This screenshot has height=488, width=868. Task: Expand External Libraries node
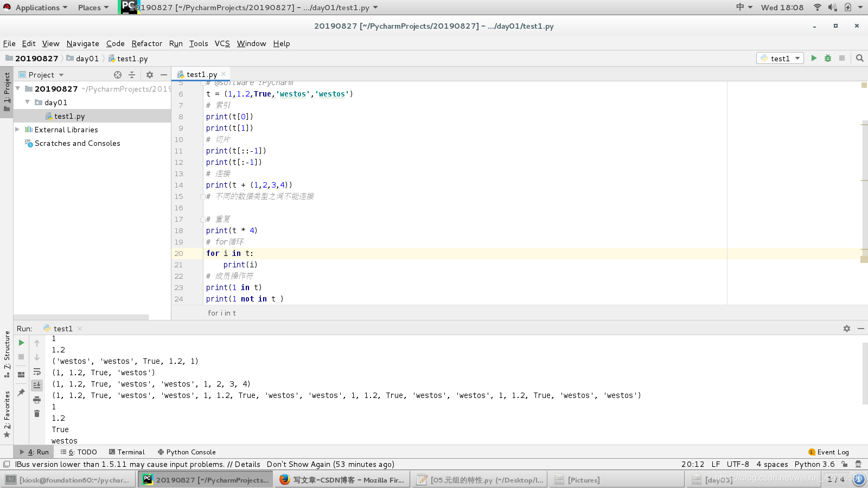[17, 130]
